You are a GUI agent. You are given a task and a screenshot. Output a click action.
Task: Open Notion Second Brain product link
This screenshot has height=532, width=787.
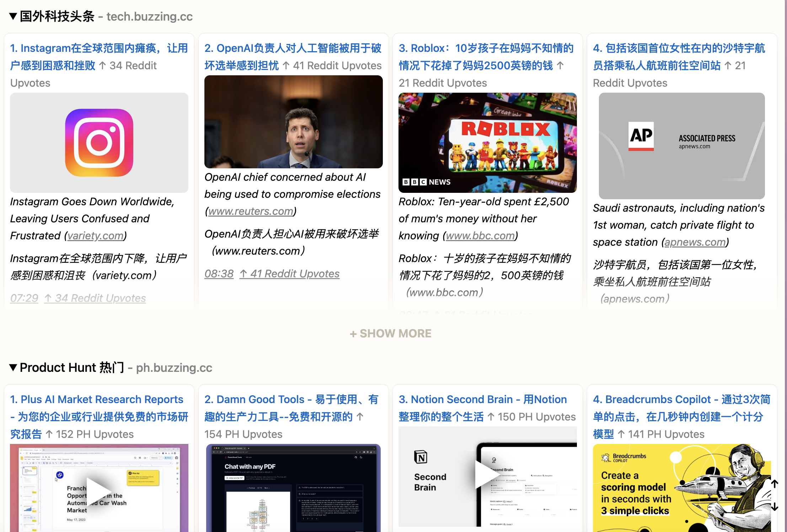point(482,408)
